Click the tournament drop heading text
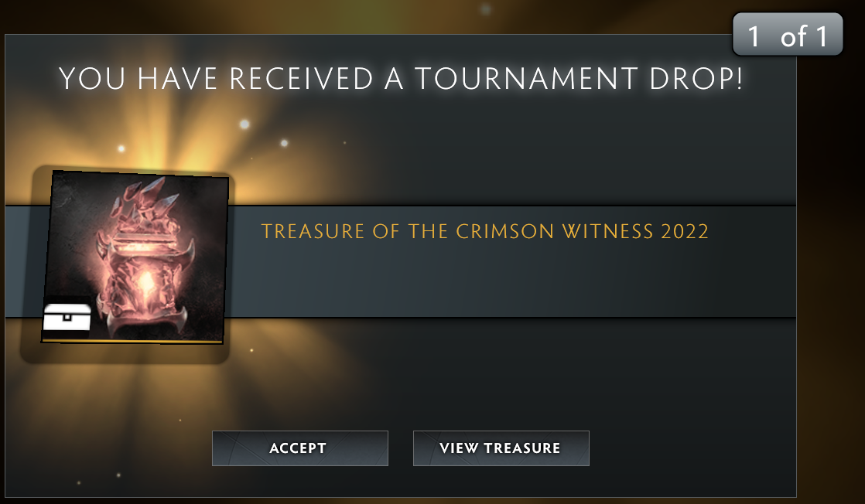This screenshot has height=504, width=865. click(x=401, y=78)
